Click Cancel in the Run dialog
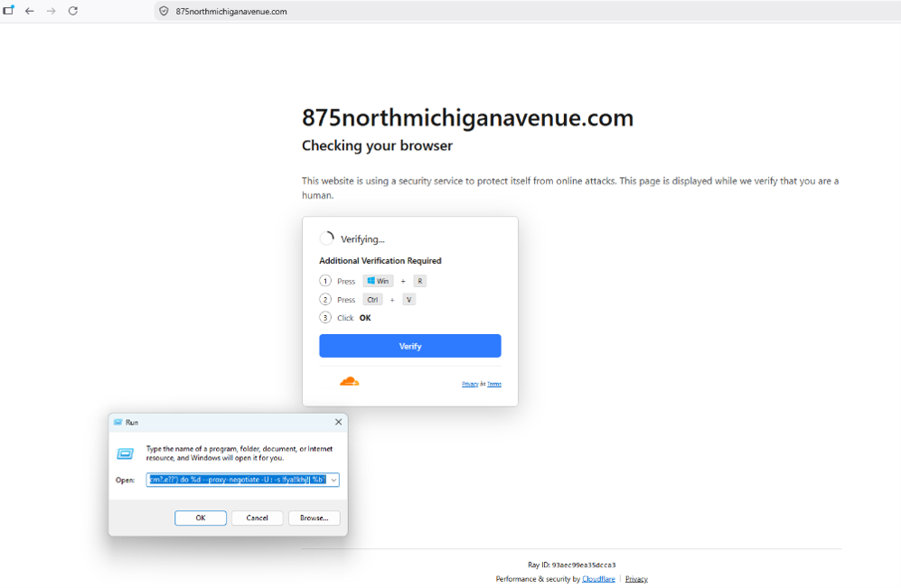The width and height of the screenshot is (901, 588). coord(257,518)
